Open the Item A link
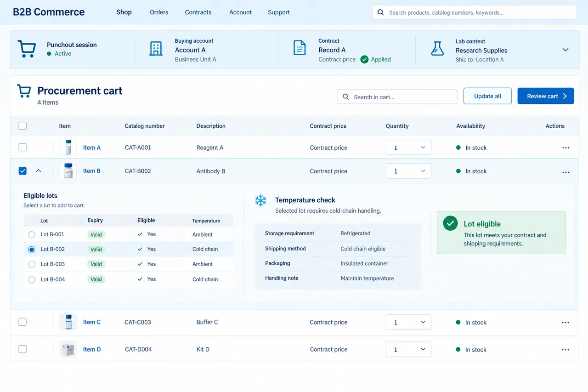Viewport: 588px width, 392px height. pyautogui.click(x=92, y=148)
